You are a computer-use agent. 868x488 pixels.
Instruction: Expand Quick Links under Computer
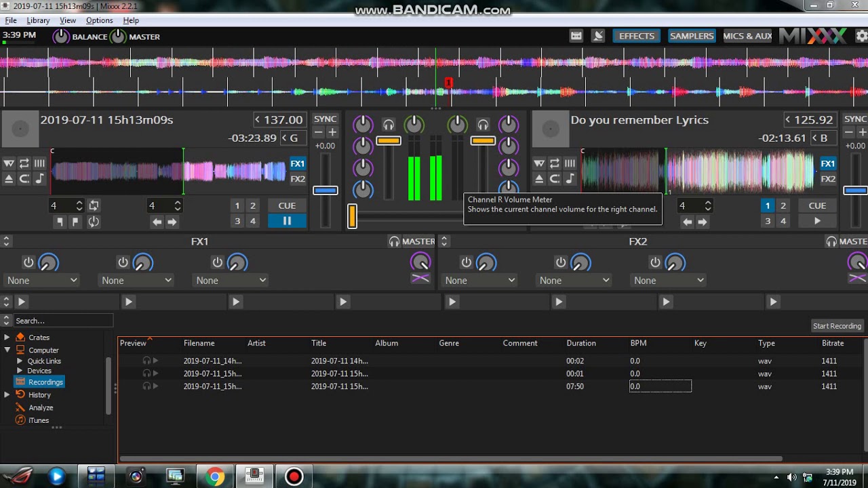(20, 361)
